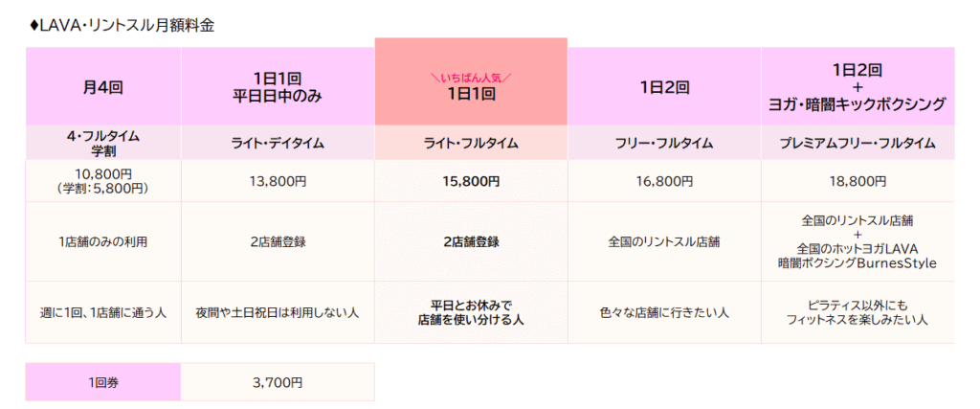980x409 pixels.
Task: Click the 1回券 label cell
Action: (x=102, y=382)
